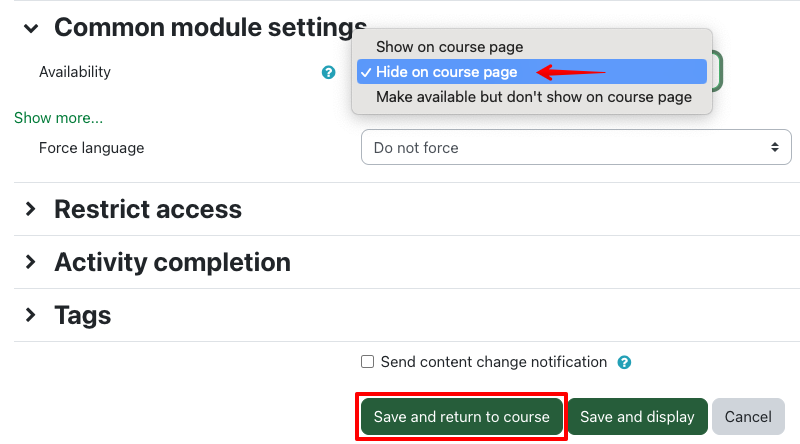Choose Hide on course page option

(x=446, y=72)
